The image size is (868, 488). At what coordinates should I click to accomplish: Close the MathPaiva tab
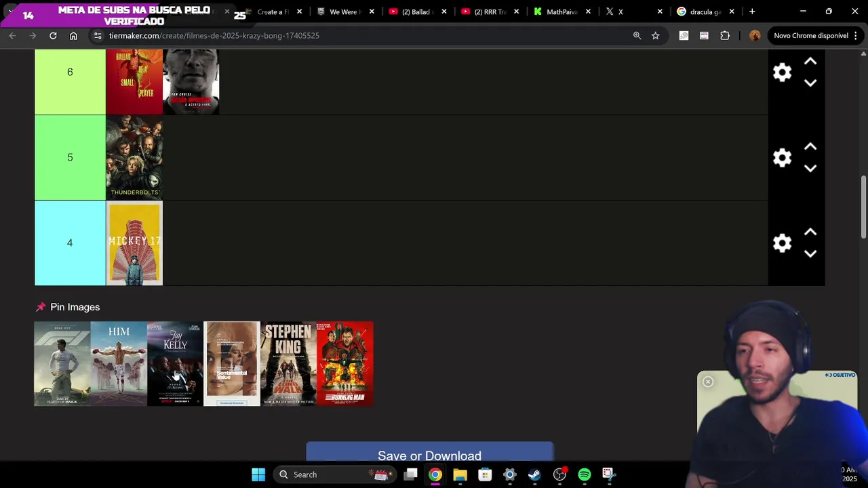click(x=588, y=12)
